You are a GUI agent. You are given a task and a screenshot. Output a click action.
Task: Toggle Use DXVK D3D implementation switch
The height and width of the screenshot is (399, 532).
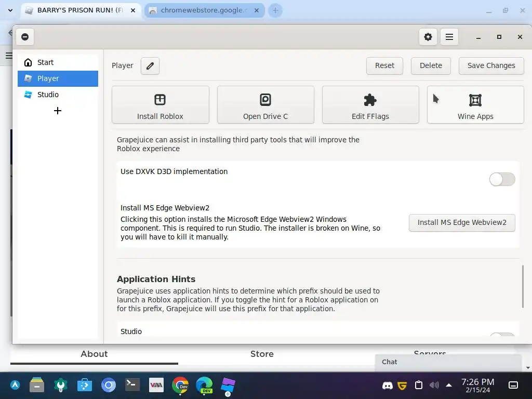click(502, 179)
